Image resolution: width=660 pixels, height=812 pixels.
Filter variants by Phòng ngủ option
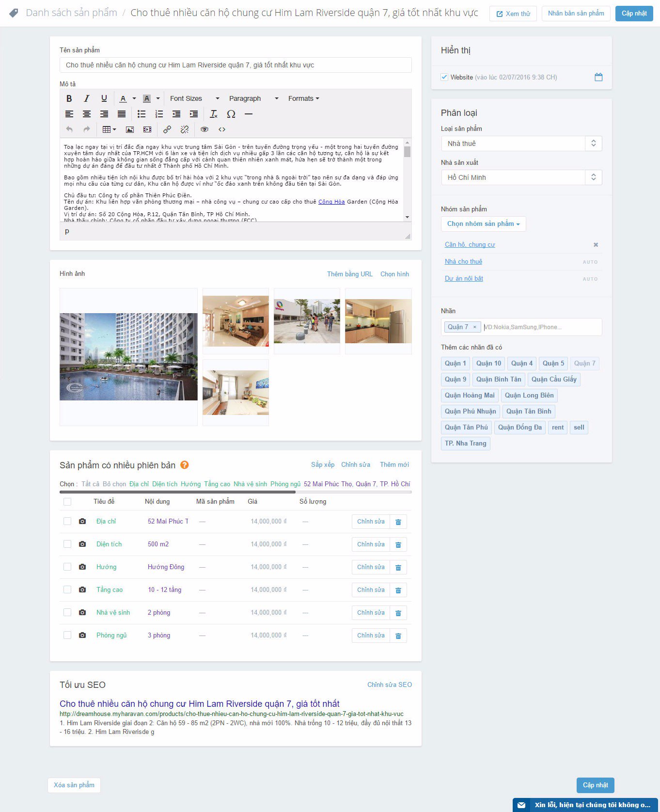pos(285,484)
